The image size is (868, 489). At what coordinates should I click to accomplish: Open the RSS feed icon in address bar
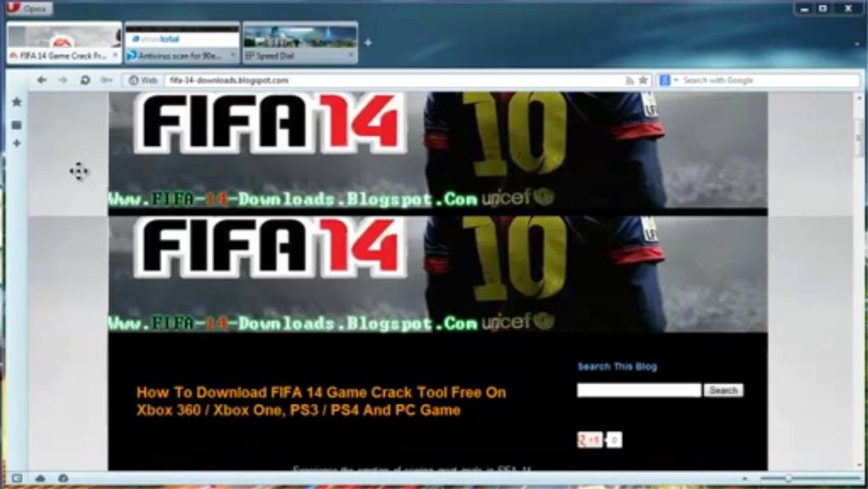(629, 81)
